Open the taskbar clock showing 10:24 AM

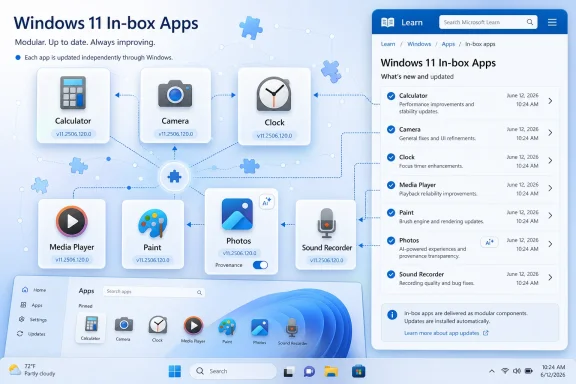[x=553, y=371]
